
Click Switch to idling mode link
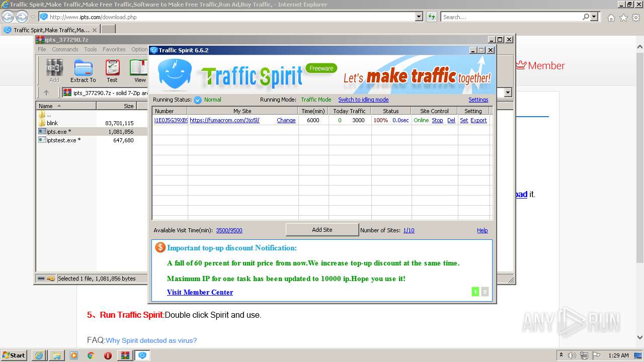pos(363,100)
